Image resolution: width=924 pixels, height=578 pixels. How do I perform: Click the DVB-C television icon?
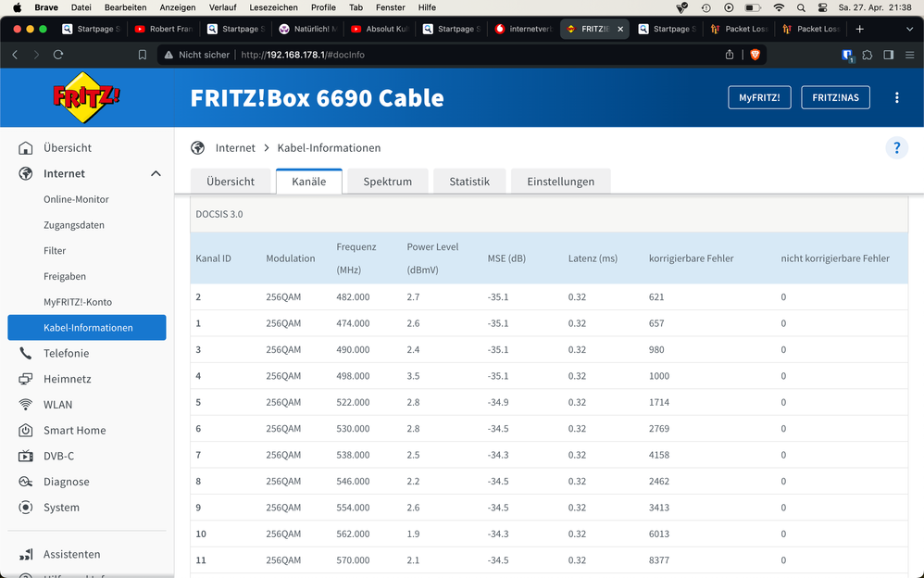click(x=25, y=456)
